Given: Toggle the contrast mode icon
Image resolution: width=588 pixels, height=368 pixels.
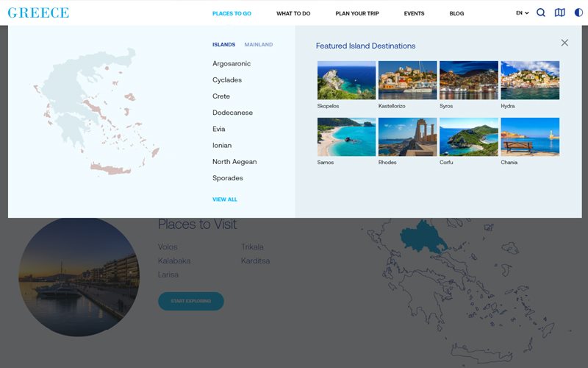Looking at the screenshot, I should pyautogui.click(x=578, y=13).
